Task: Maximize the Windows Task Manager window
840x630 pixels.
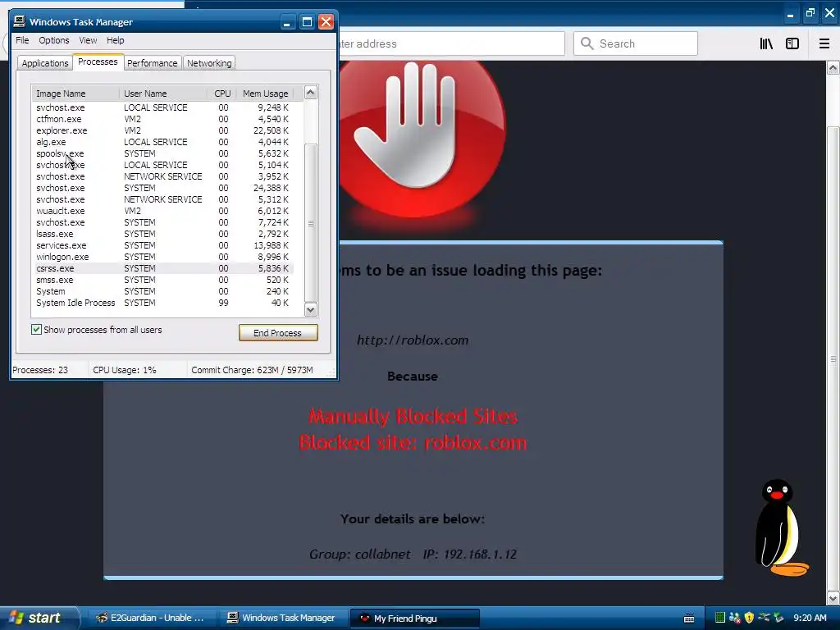Action: (x=307, y=22)
